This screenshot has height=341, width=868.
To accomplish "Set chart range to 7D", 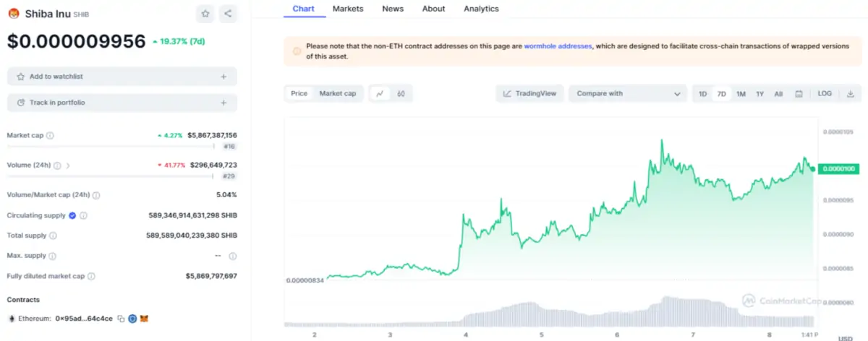I will pos(721,94).
